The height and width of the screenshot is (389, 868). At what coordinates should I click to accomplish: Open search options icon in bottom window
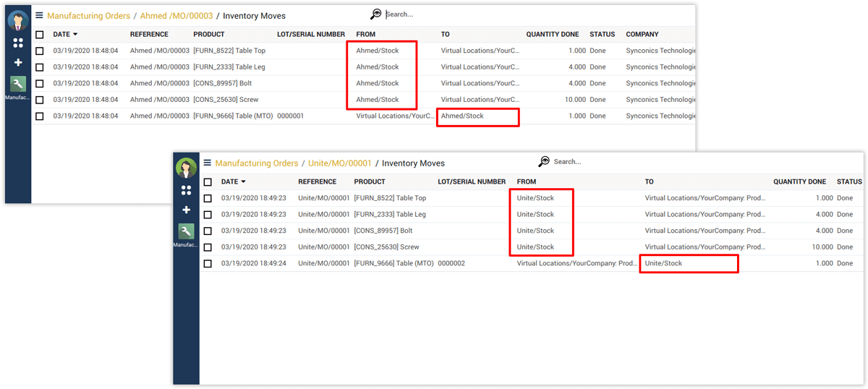[x=544, y=162]
